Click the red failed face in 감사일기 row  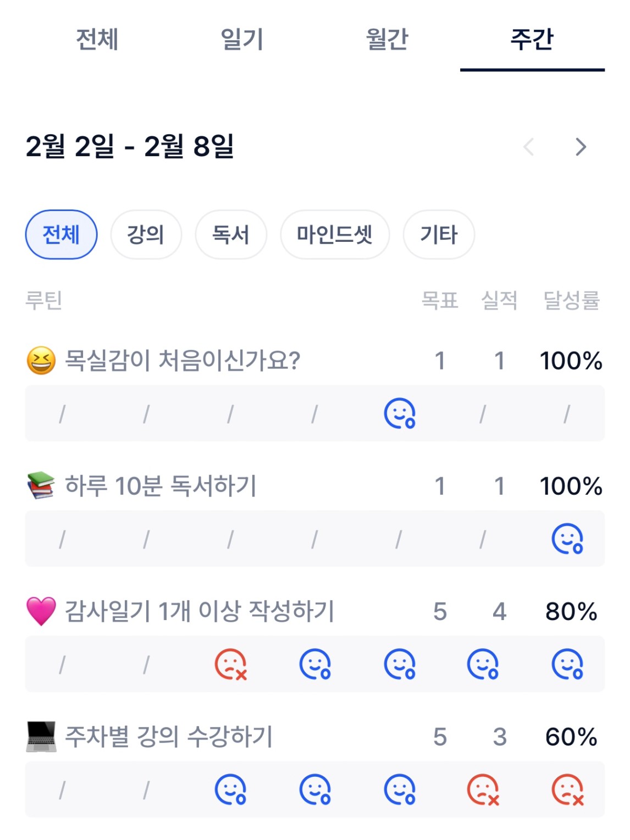pyautogui.click(x=230, y=664)
